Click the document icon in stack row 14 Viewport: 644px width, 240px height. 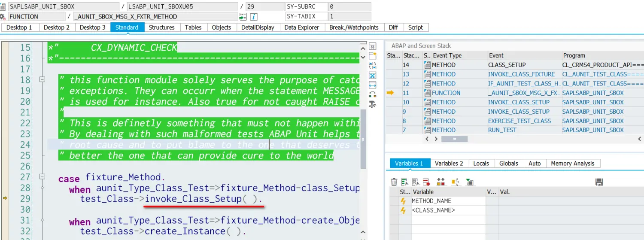(x=427, y=65)
